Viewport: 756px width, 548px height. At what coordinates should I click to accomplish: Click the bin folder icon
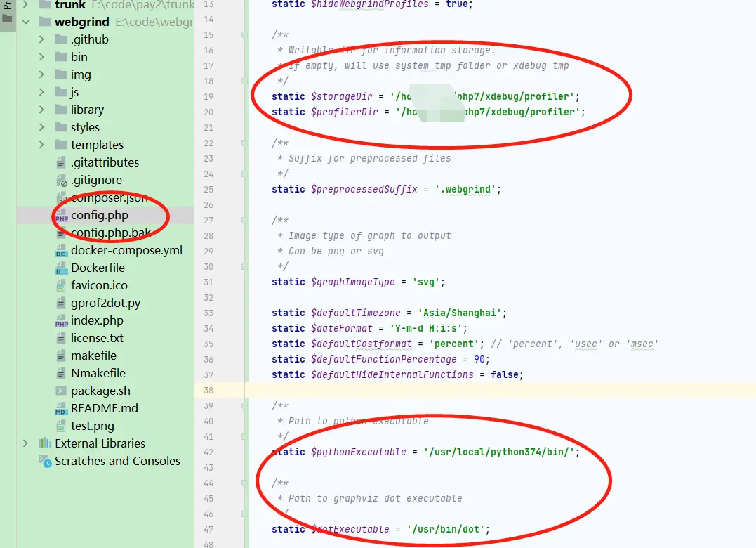[x=61, y=57]
